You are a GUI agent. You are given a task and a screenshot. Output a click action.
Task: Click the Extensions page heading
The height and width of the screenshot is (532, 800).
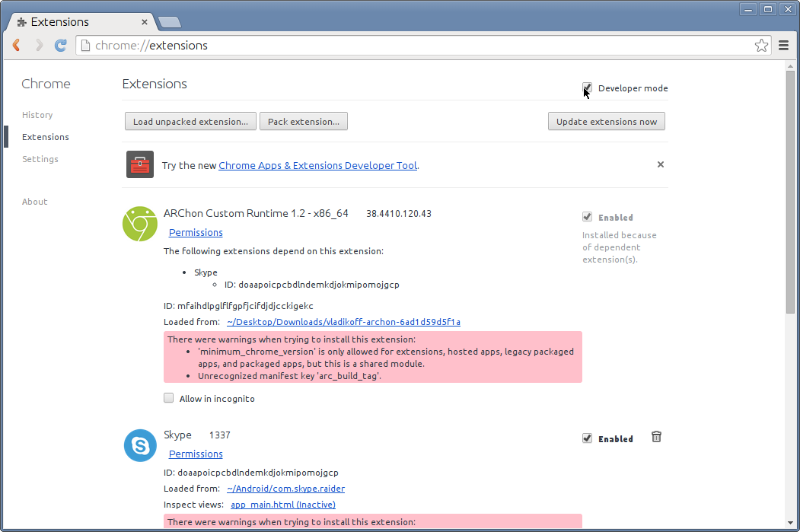coord(155,84)
